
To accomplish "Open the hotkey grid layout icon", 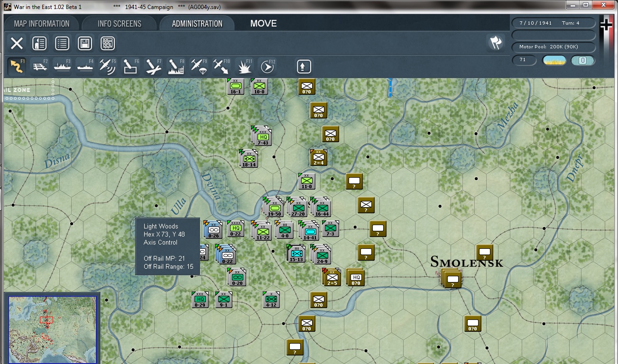I will click(108, 44).
